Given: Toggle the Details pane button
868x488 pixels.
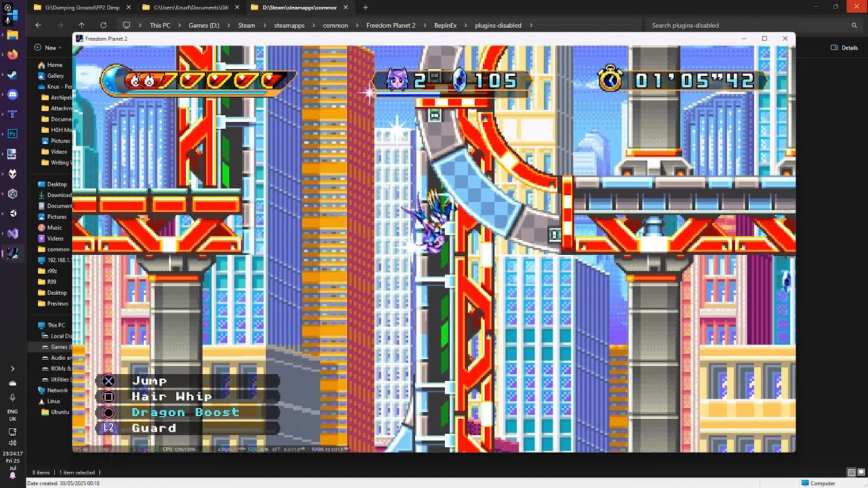Looking at the screenshot, I should click(844, 47).
